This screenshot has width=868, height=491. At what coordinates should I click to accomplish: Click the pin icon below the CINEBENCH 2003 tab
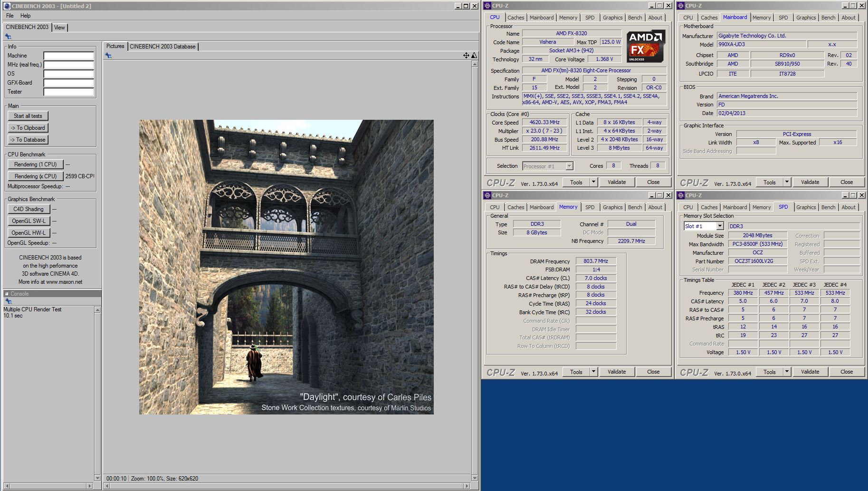(x=8, y=37)
